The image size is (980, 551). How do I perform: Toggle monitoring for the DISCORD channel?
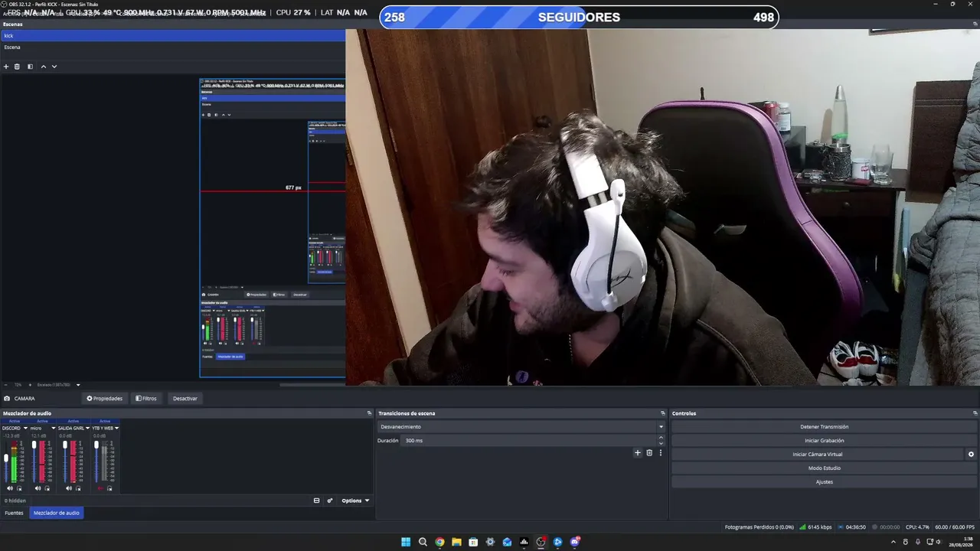(x=19, y=487)
